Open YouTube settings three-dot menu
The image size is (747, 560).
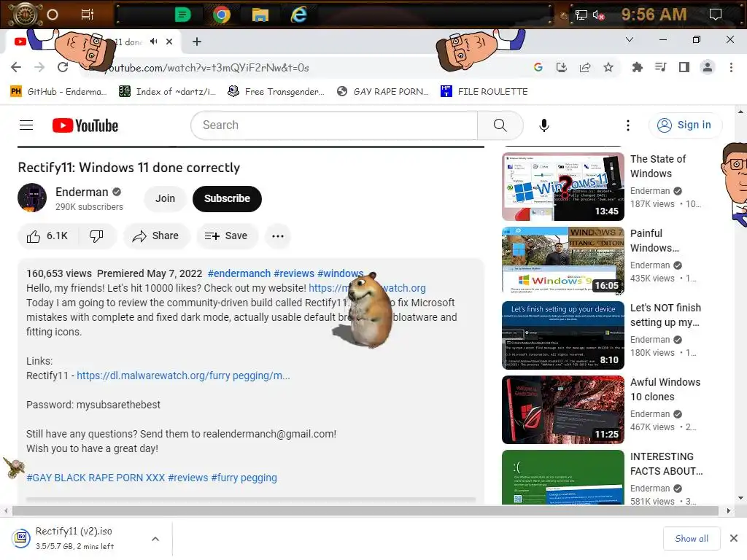(628, 125)
